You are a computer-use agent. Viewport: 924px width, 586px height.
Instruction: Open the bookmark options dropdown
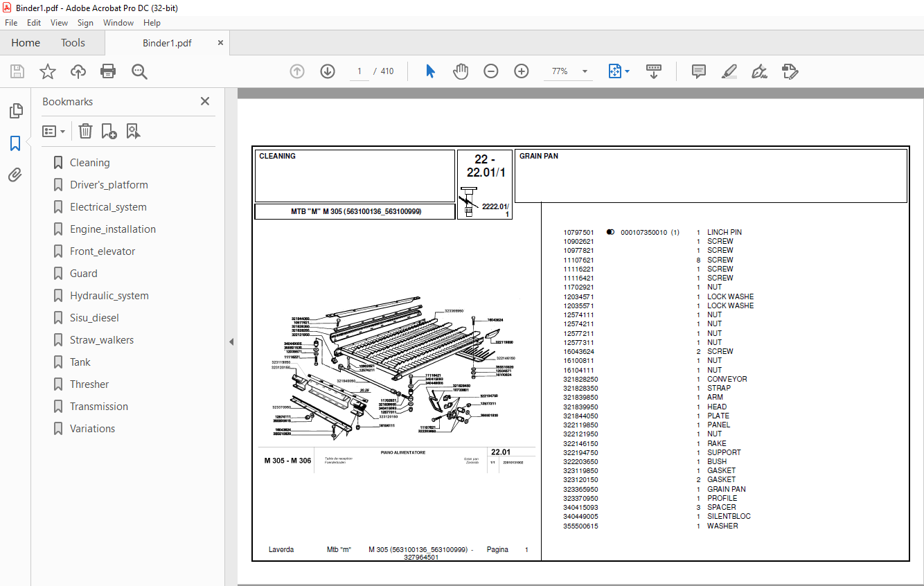[53, 131]
